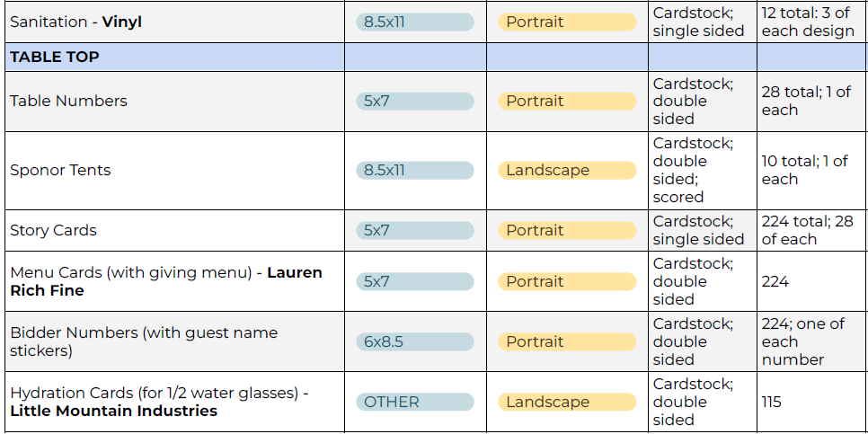This screenshot has height=434, width=868.
Task: Open the OTHER size dropdown for Hydration Cards
Action: tap(414, 402)
